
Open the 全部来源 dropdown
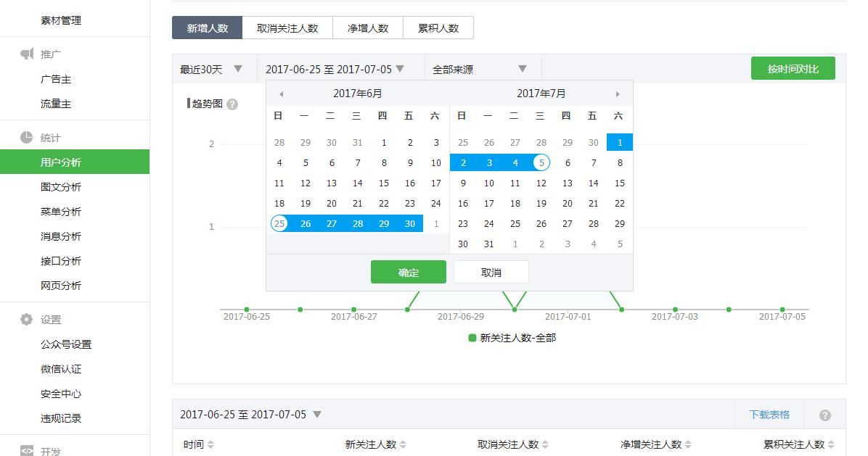[x=479, y=67]
